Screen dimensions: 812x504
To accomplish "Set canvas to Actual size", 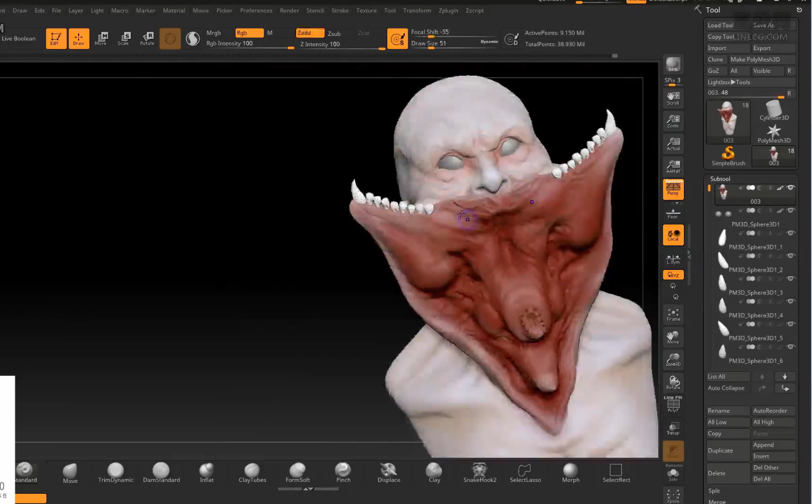I will pyautogui.click(x=673, y=144).
